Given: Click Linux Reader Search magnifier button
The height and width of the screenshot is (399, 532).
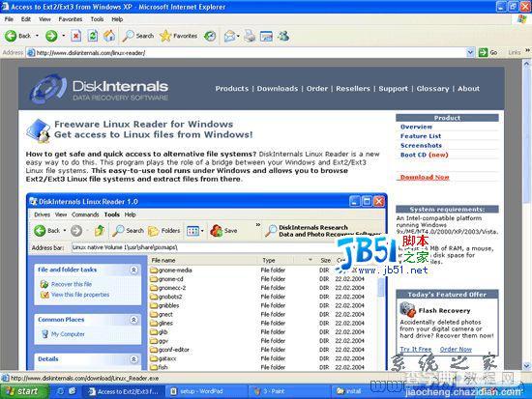Looking at the screenshot, I should click(x=129, y=231).
